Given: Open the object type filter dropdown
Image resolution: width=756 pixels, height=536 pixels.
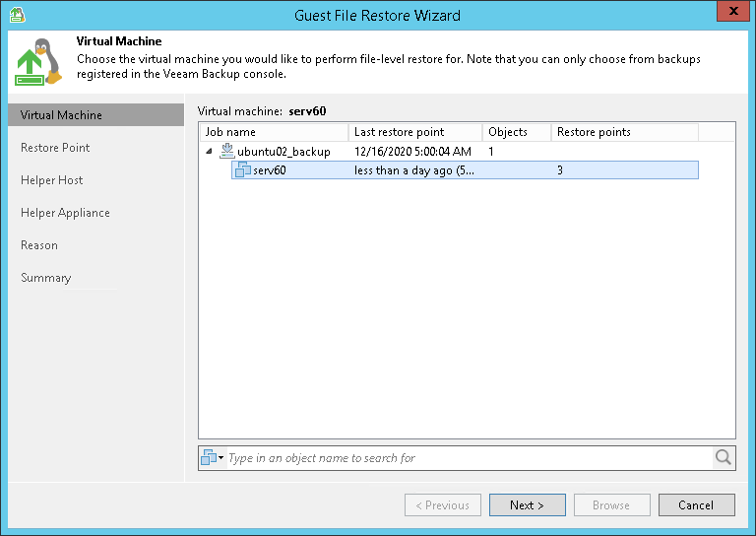Looking at the screenshot, I should [213, 457].
